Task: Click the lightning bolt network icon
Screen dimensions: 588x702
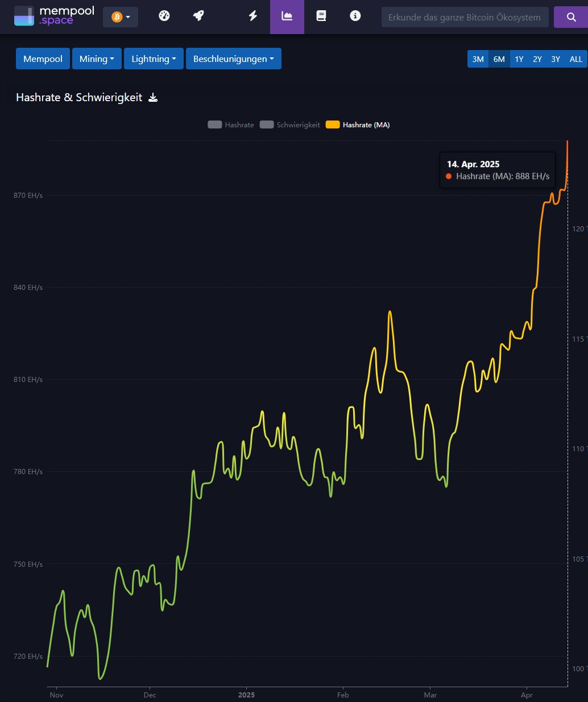Action: [252, 16]
